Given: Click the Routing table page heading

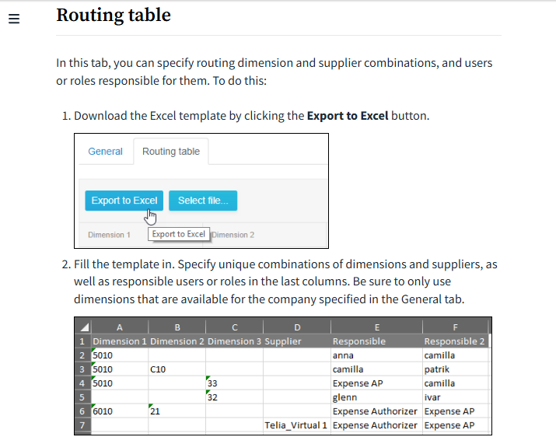Looking at the screenshot, I should 113,15.
